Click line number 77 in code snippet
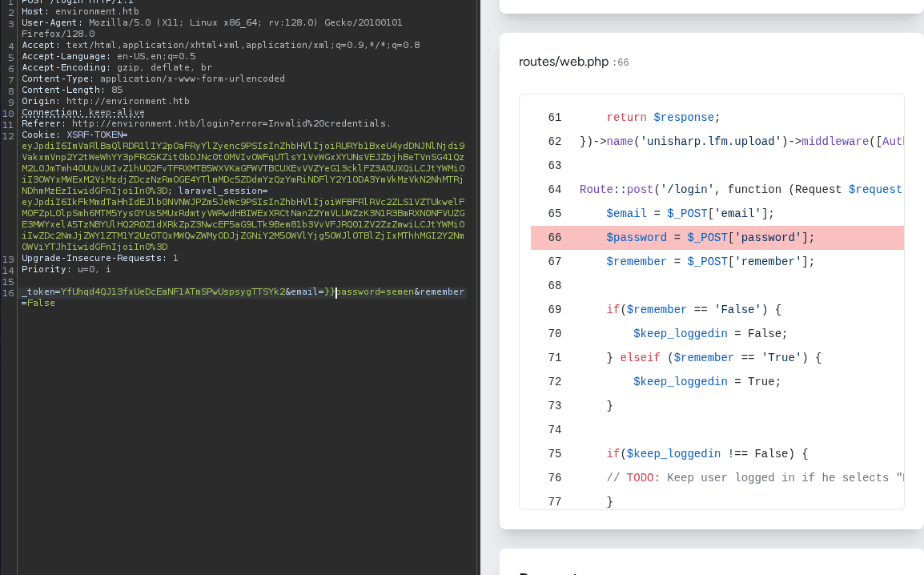The width and height of the screenshot is (924, 575). (x=555, y=501)
